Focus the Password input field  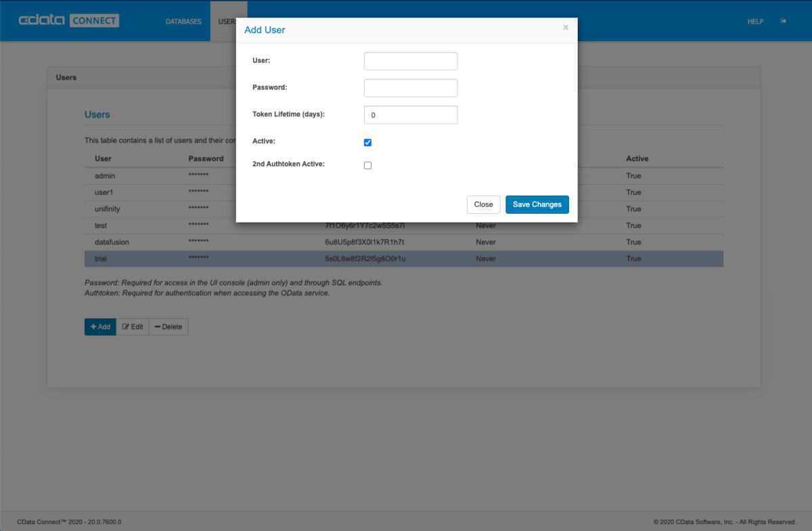point(411,88)
